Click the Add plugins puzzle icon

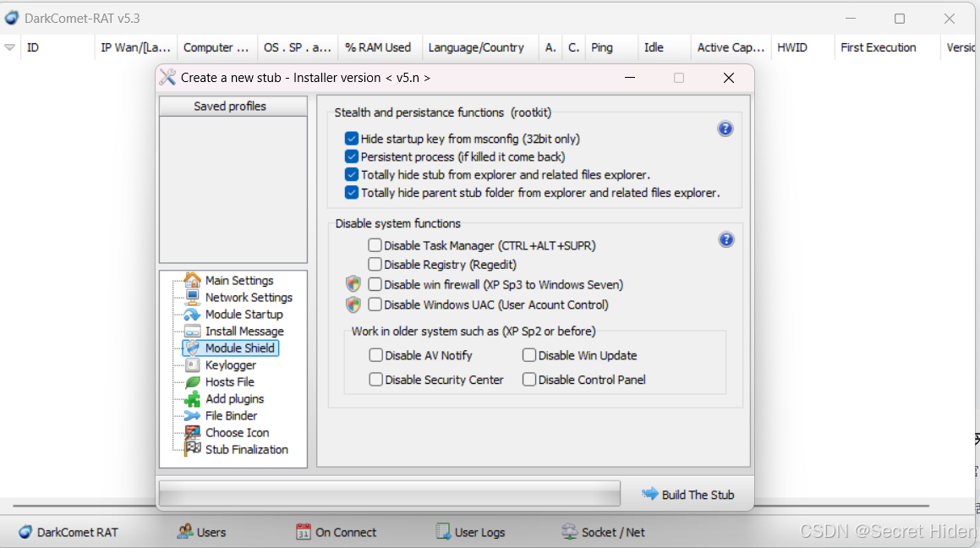193,398
